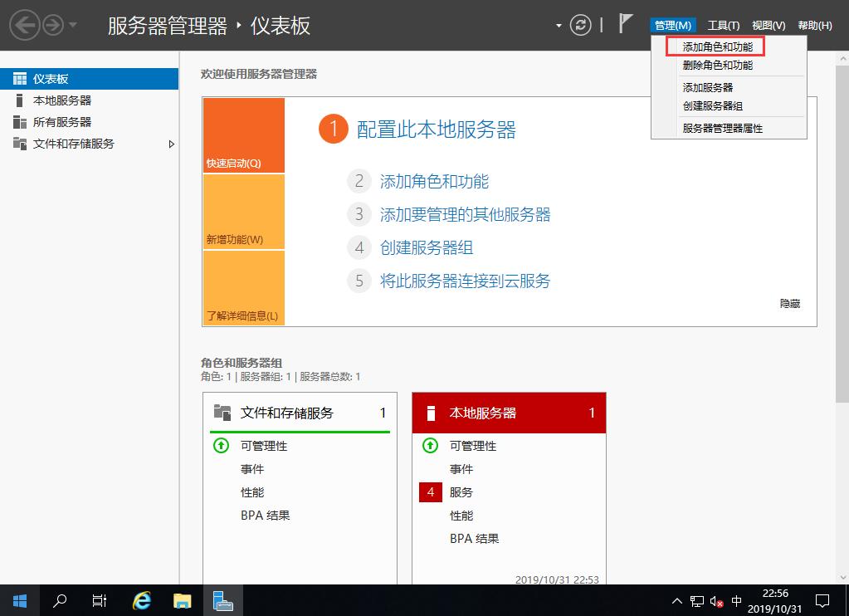Viewport: 849px width, 616px height.
Task: Open the 工具 menu
Action: (722, 25)
